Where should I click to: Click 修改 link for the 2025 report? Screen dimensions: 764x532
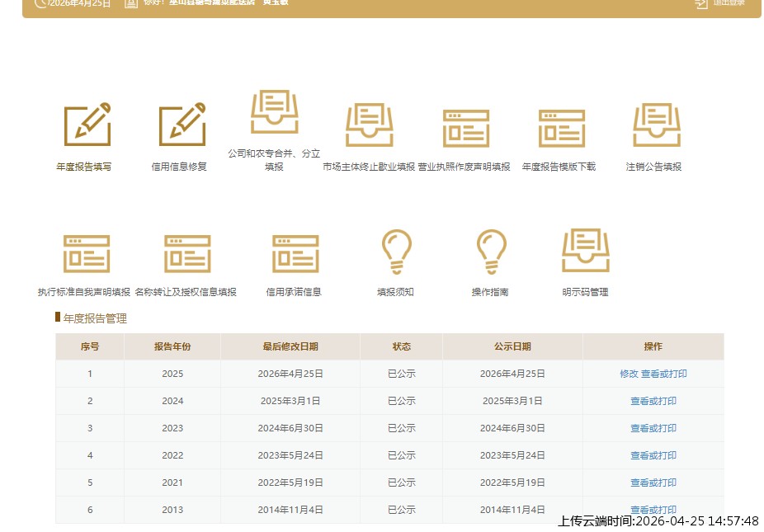(x=629, y=374)
